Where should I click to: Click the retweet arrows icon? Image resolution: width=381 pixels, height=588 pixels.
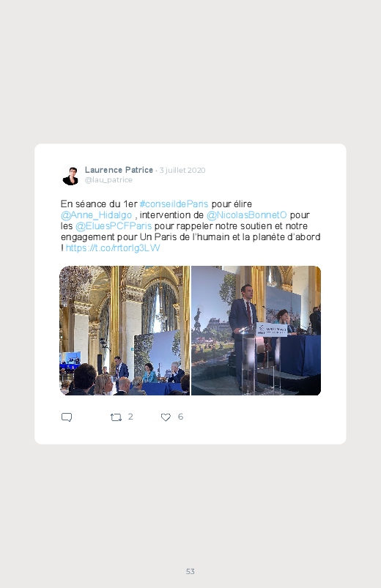click(116, 417)
